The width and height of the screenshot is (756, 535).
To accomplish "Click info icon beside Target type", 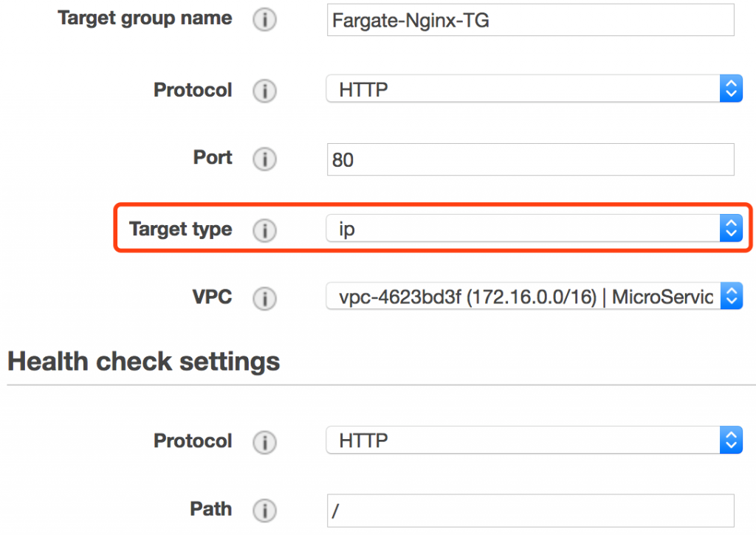I will [x=265, y=230].
